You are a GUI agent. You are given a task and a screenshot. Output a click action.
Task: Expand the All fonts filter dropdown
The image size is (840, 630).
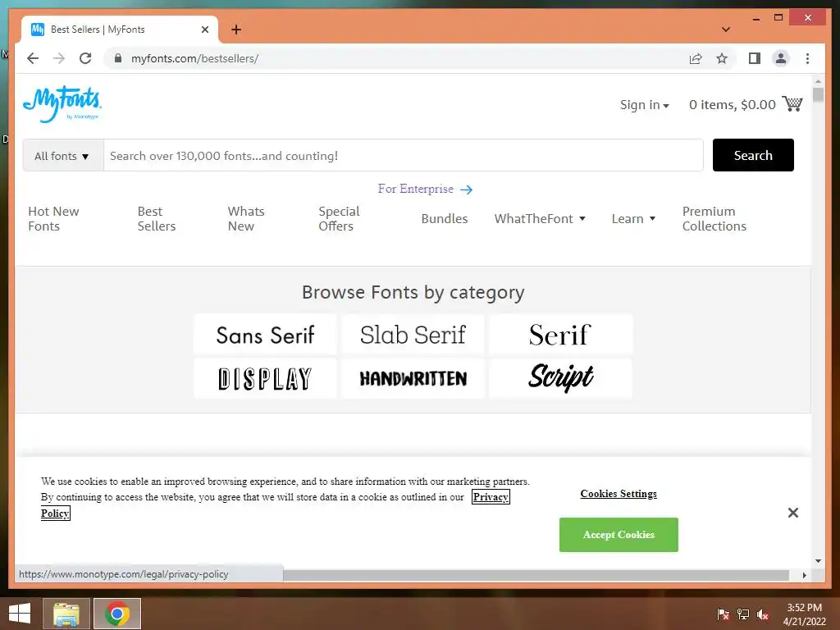point(62,156)
